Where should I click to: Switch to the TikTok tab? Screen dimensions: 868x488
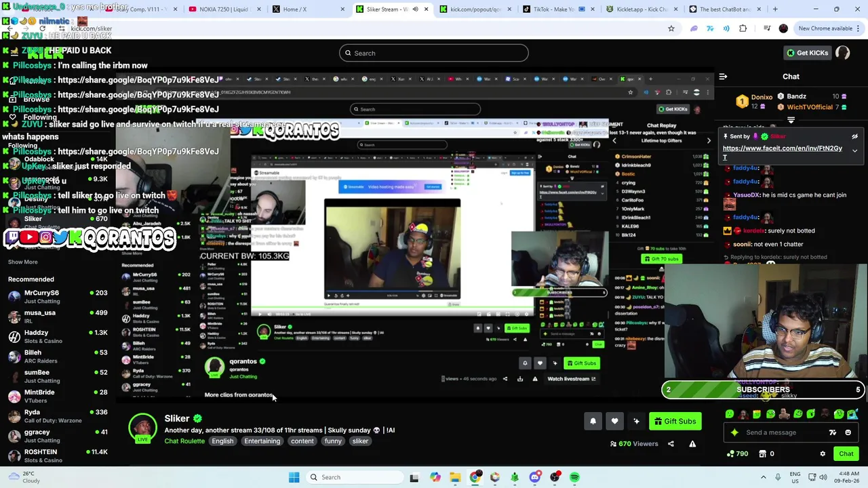(x=558, y=9)
